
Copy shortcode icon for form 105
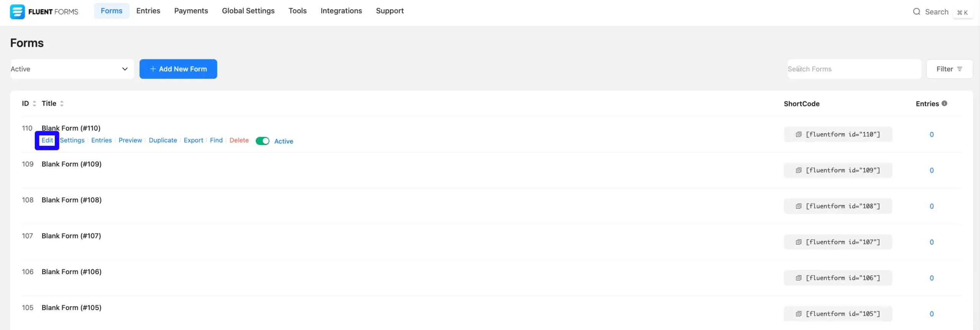tap(799, 314)
